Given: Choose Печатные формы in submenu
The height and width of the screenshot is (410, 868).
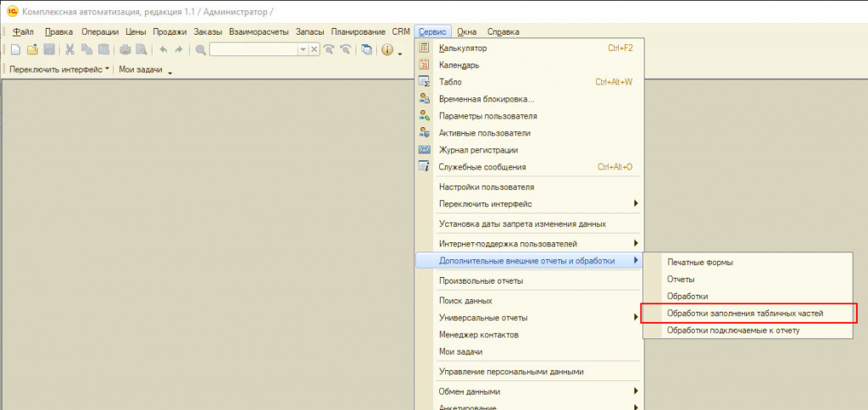Looking at the screenshot, I should [x=699, y=263].
